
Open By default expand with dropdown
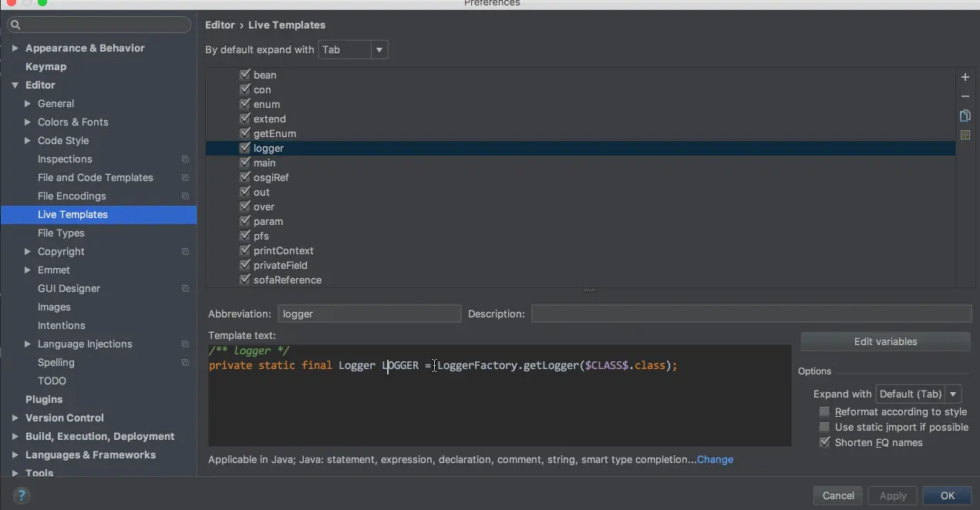[353, 50]
